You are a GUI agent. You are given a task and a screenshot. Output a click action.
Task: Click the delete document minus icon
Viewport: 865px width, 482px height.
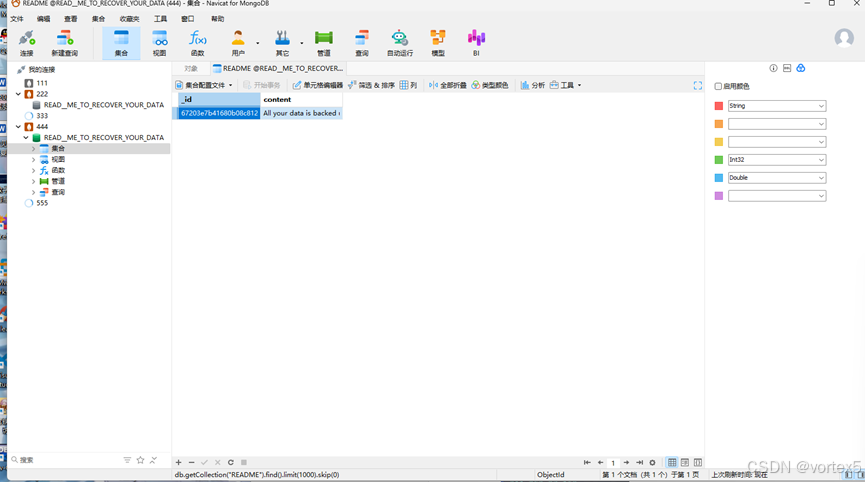coord(191,462)
